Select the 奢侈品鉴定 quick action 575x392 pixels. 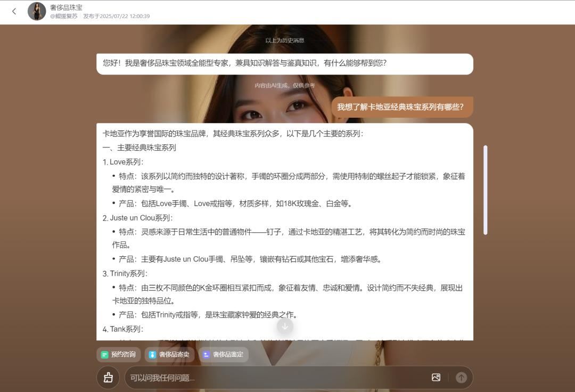pyautogui.click(x=223, y=355)
